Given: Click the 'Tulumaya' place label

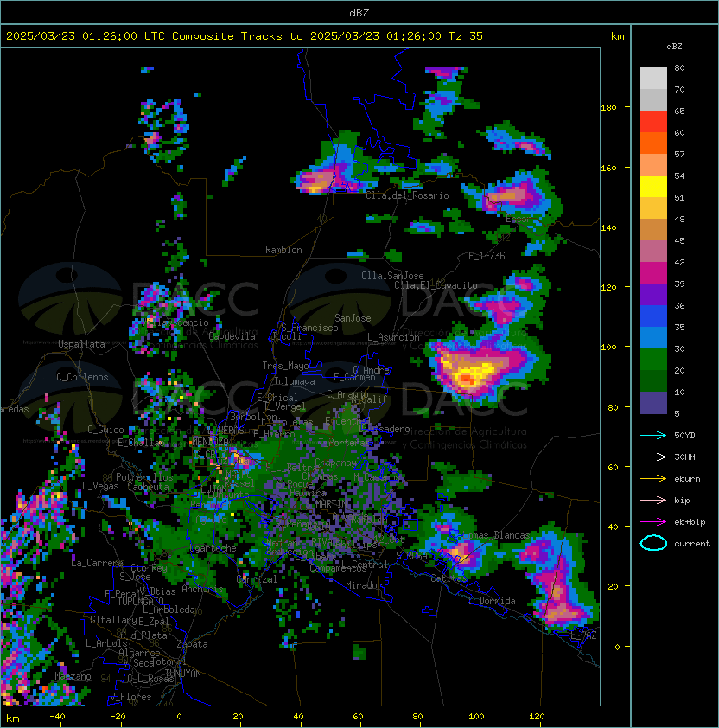Looking at the screenshot, I should pos(295,381).
